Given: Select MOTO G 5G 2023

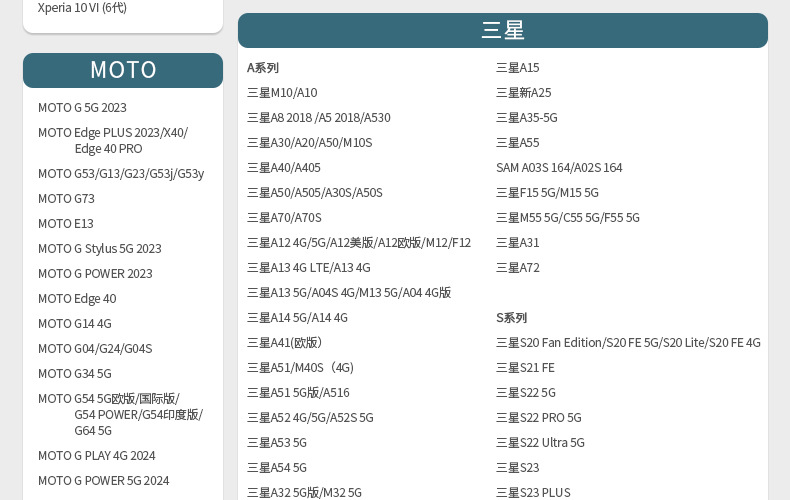Looking at the screenshot, I should click(x=82, y=108).
